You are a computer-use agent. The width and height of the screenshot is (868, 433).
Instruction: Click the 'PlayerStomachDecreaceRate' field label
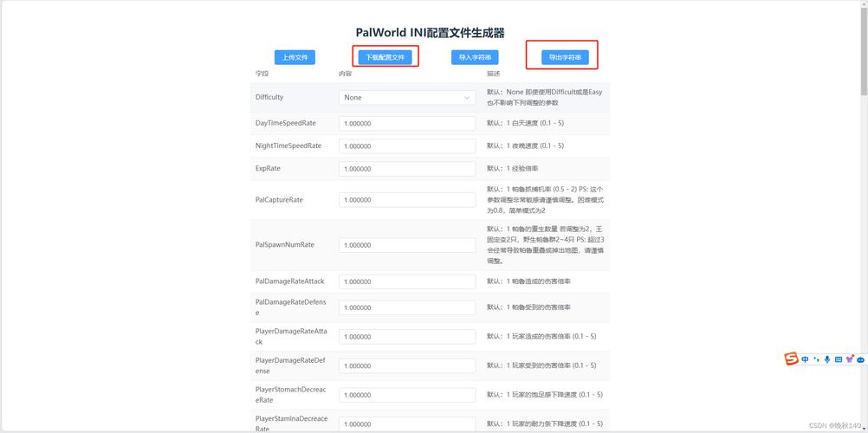coord(290,395)
